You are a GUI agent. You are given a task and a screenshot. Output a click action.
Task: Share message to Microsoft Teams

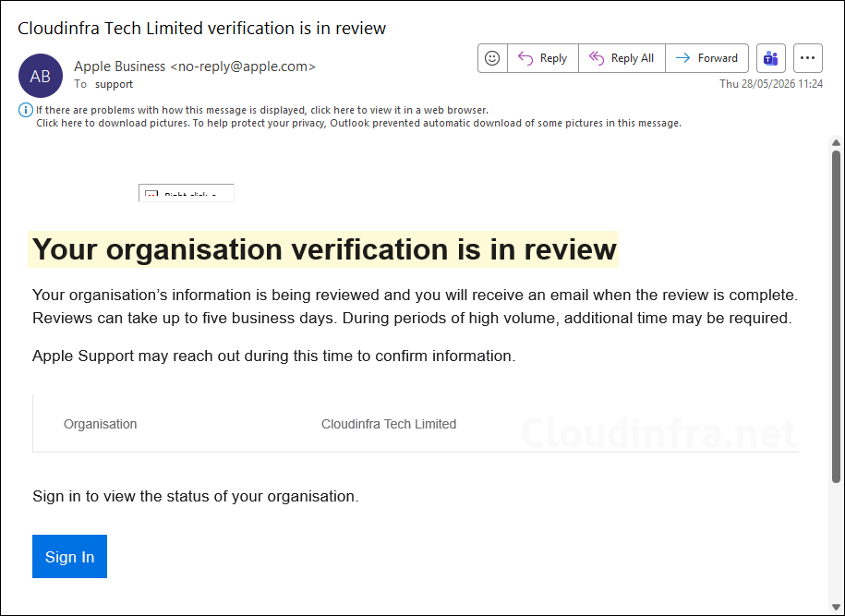(x=771, y=58)
